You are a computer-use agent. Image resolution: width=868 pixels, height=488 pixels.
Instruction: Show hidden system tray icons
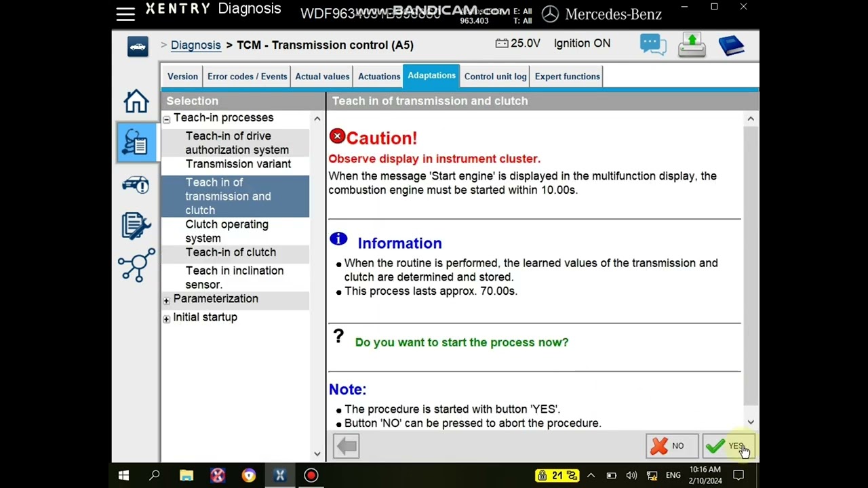[x=591, y=475]
